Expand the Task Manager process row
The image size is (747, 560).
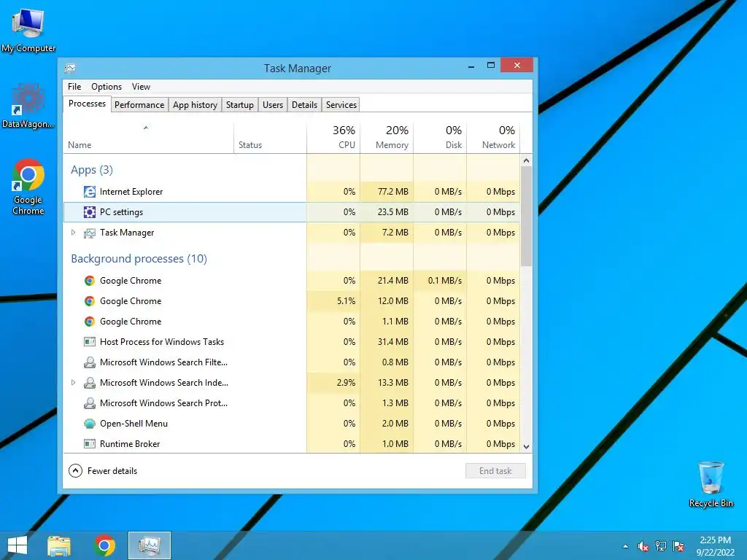click(x=73, y=233)
